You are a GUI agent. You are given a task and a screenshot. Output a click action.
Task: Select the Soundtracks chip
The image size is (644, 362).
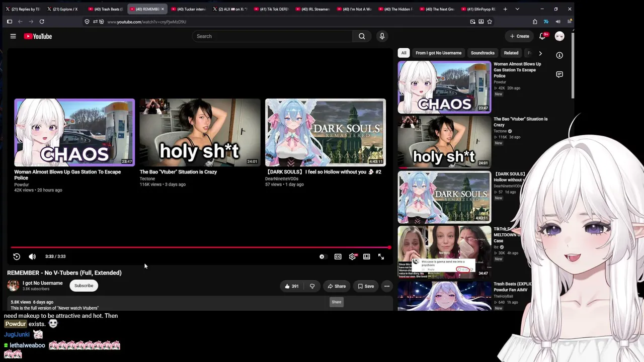[482, 53]
